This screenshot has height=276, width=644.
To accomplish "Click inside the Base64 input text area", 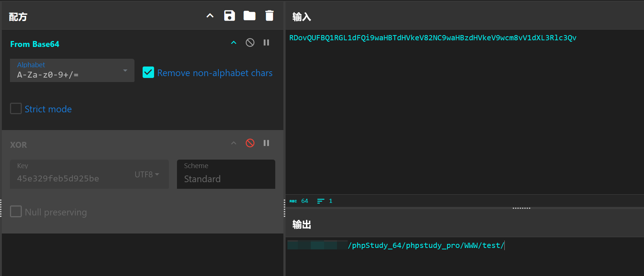I will point(462,111).
